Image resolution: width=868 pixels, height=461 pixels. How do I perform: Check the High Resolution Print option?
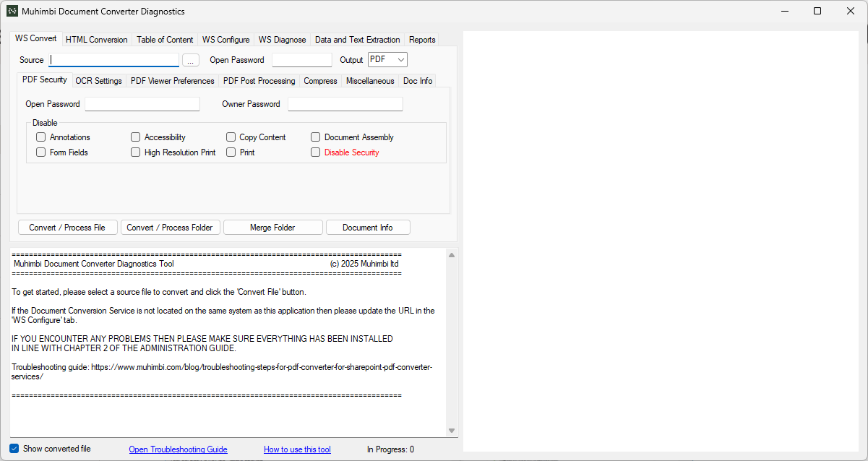(136, 152)
